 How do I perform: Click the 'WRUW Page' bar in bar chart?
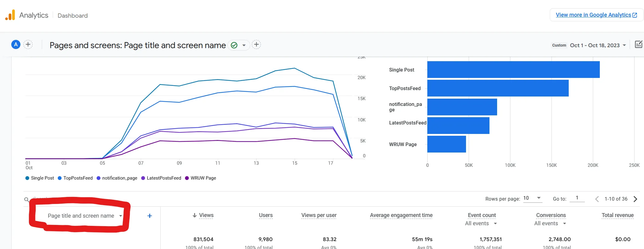447,144
